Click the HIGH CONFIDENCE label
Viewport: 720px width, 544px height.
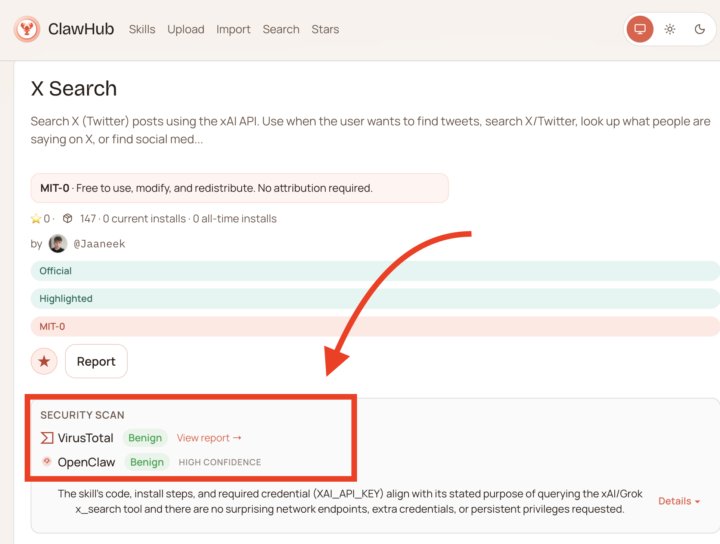pos(219,462)
